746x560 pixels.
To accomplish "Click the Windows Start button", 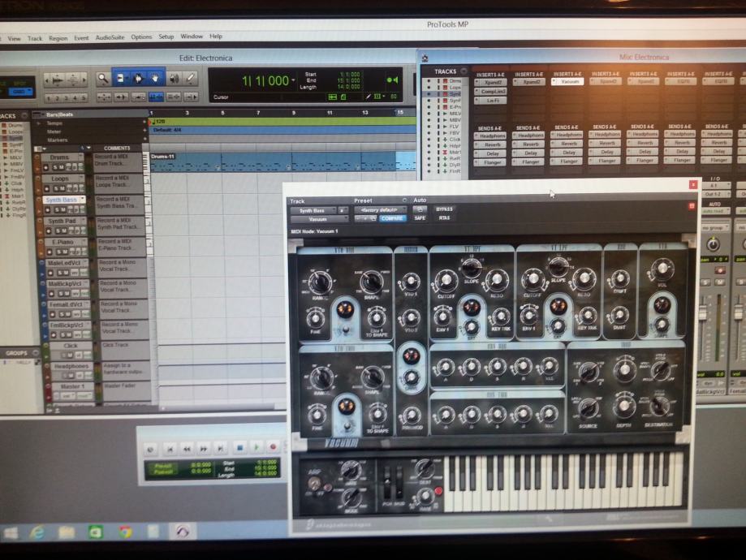I will 10,532.
